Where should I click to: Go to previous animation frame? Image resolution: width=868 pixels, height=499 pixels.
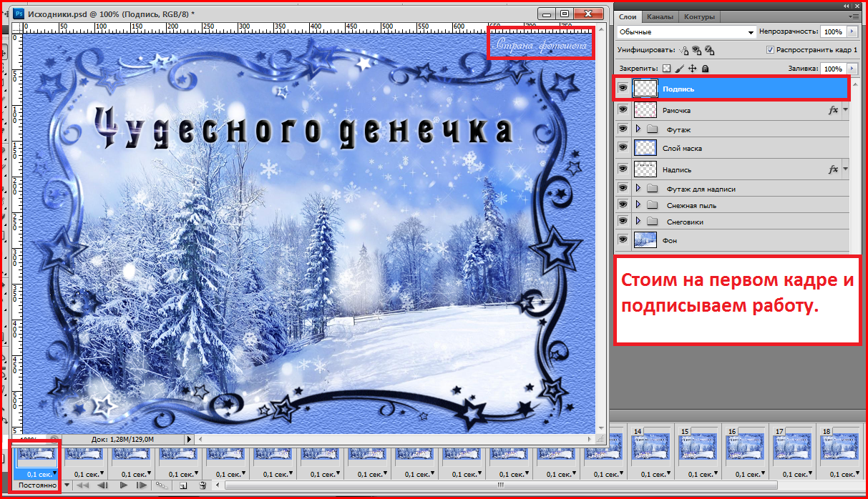pos(102,485)
